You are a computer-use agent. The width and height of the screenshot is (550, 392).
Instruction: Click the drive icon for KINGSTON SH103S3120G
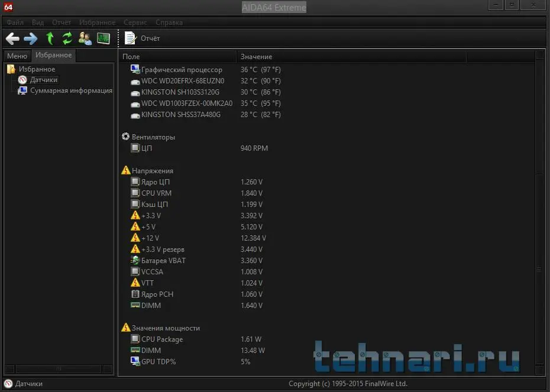click(135, 93)
